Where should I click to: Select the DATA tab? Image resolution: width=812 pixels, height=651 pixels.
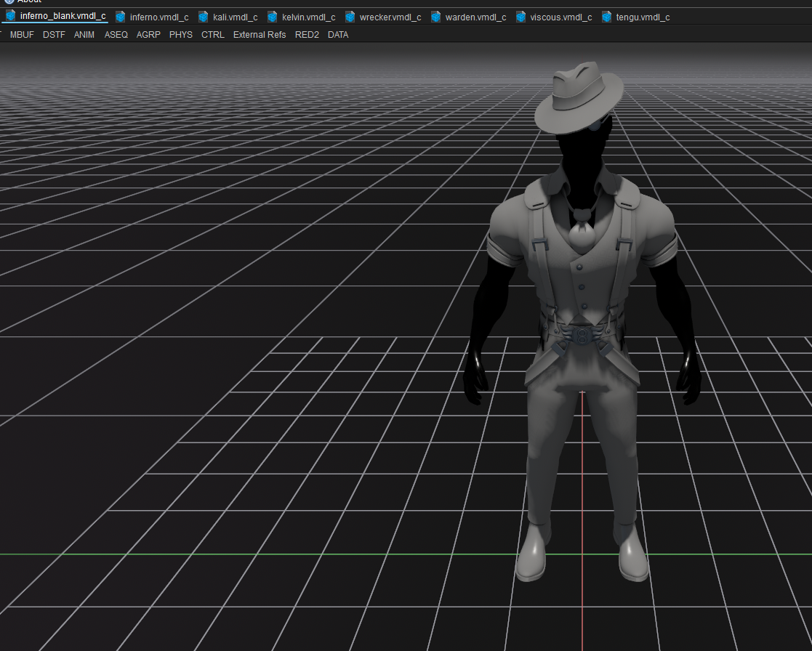(x=338, y=35)
